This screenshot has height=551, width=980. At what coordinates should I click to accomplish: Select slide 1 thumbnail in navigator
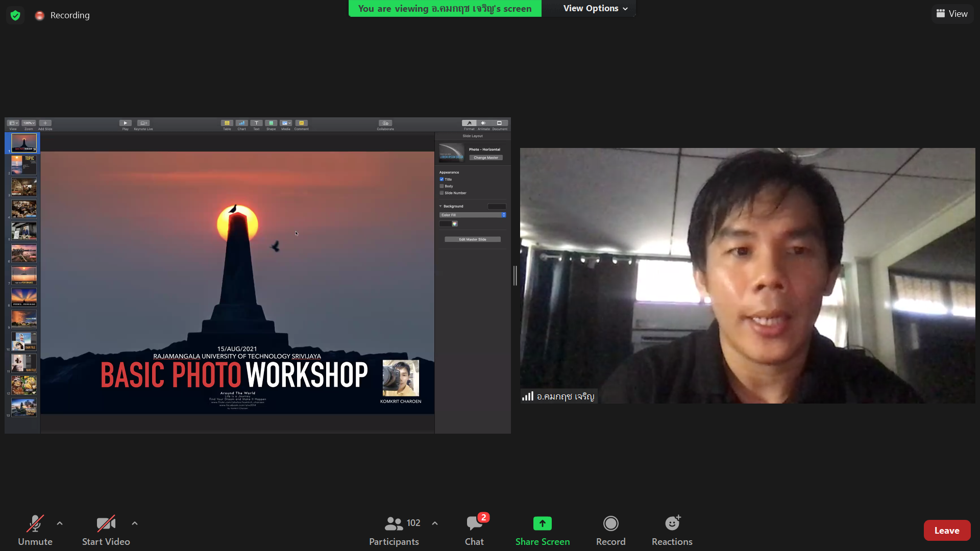(x=24, y=143)
